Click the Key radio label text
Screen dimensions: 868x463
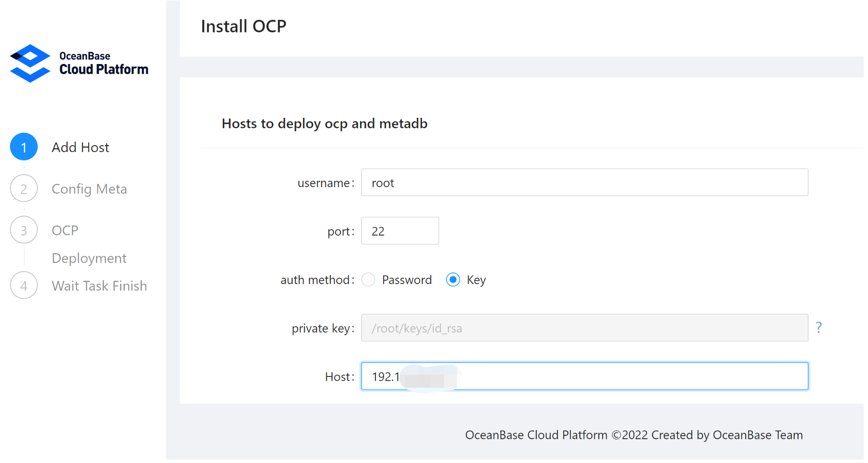coord(476,280)
